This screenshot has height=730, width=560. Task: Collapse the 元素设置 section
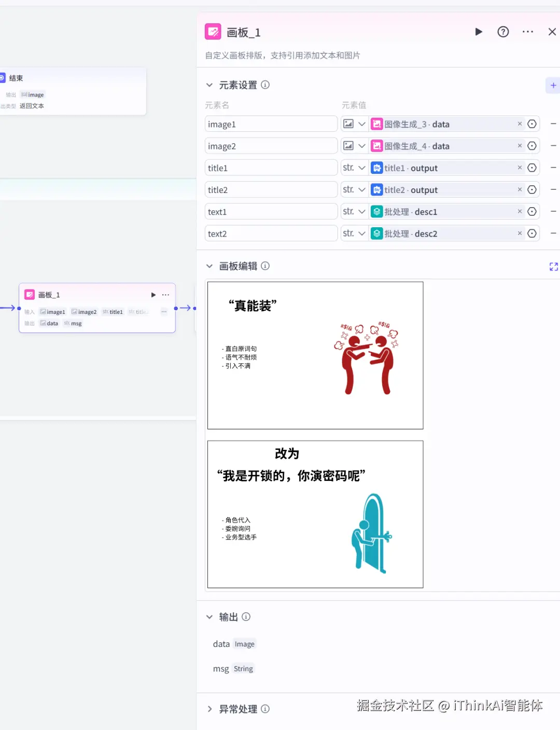(x=209, y=85)
